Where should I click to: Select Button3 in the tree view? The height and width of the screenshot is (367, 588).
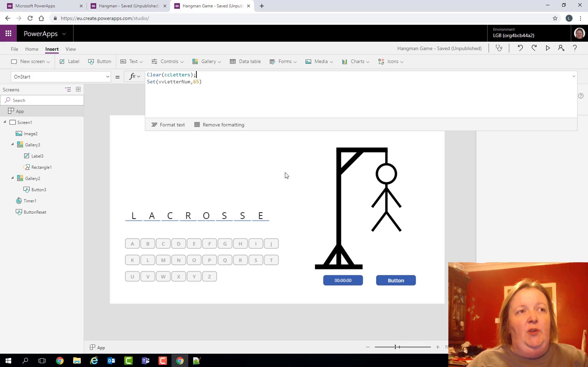pyautogui.click(x=38, y=190)
